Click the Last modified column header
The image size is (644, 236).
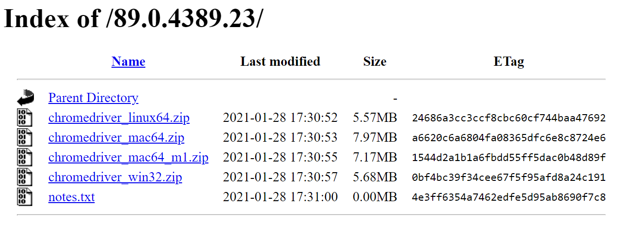click(280, 61)
